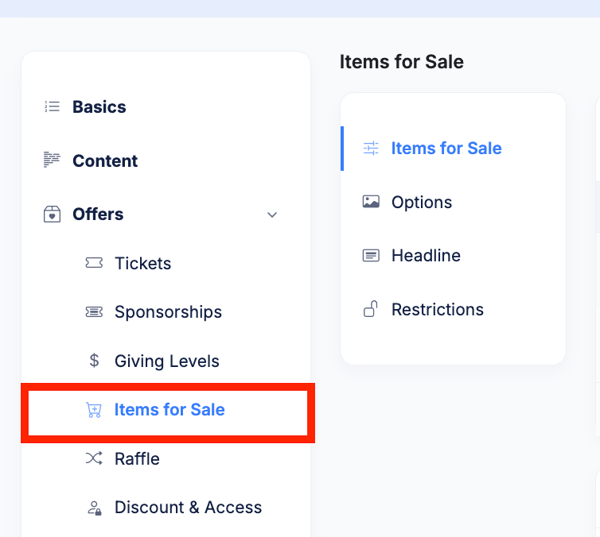The height and width of the screenshot is (537, 600).
Task: Open the Headline tab
Action: click(426, 256)
